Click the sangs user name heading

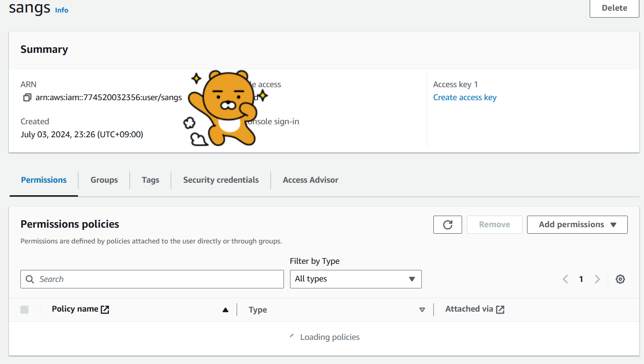pos(30,8)
